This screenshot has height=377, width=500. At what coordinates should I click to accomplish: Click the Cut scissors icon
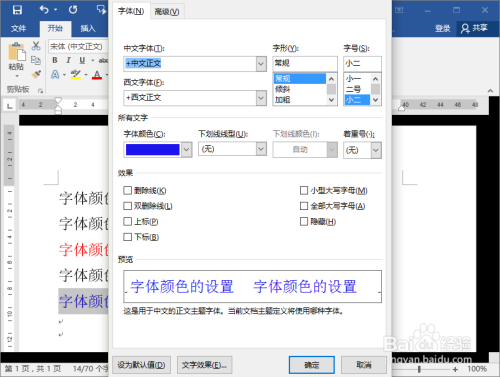36,46
